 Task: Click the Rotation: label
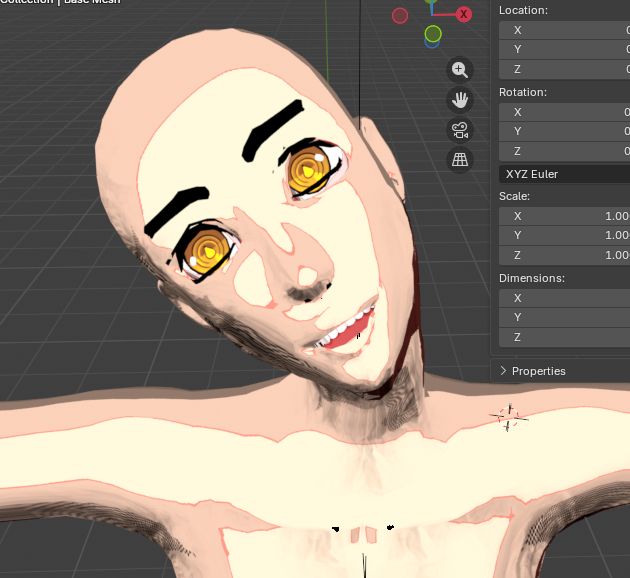click(x=523, y=92)
